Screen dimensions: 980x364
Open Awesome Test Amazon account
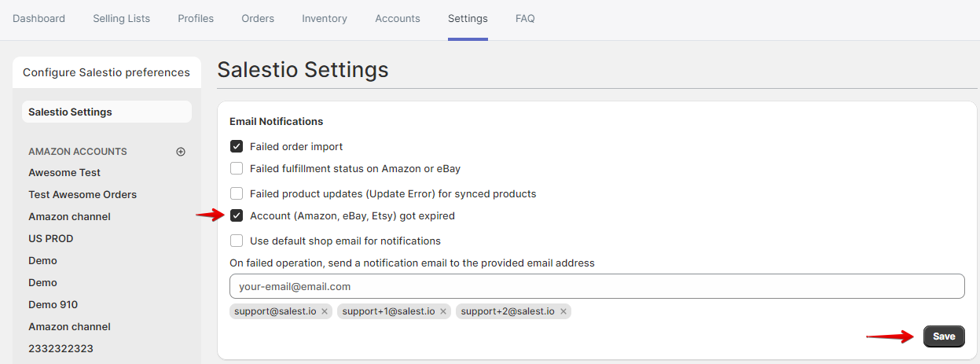(64, 172)
